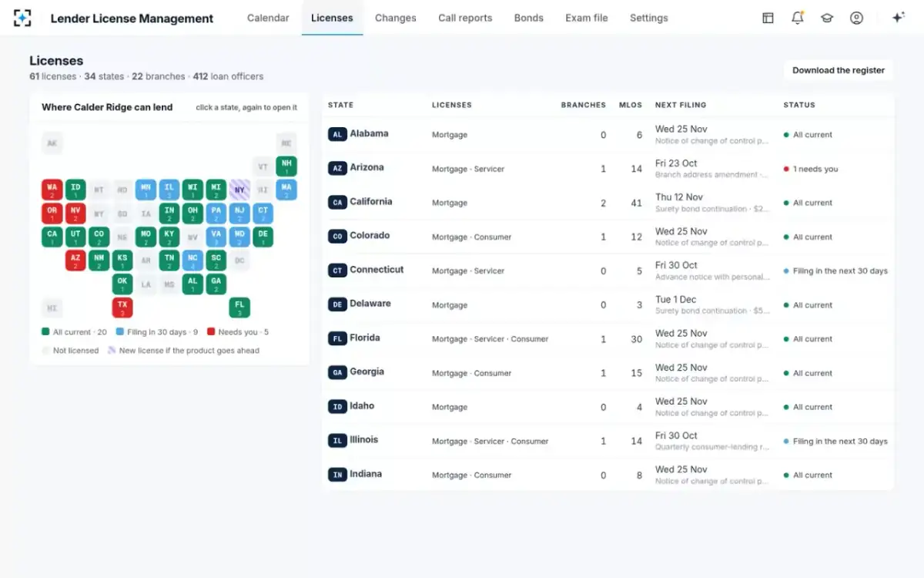Viewport: 924px width, 578px height.
Task: Click green All current legend swatch
Action: pyautogui.click(x=45, y=332)
